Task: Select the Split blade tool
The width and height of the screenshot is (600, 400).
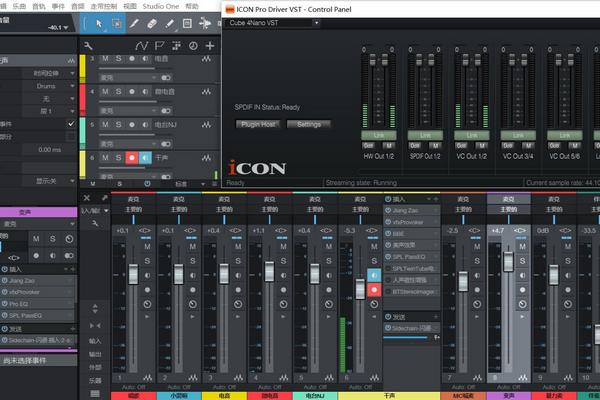Action: [x=134, y=24]
